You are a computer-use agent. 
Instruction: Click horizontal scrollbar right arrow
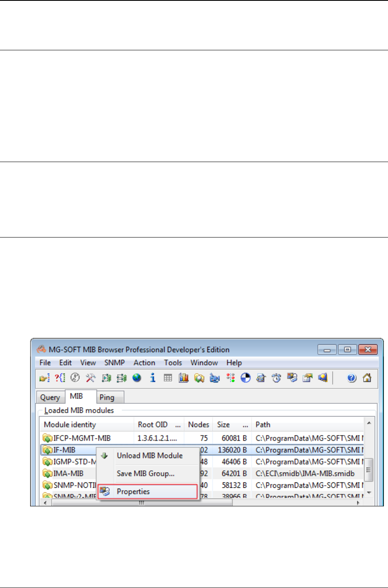coord(358,503)
